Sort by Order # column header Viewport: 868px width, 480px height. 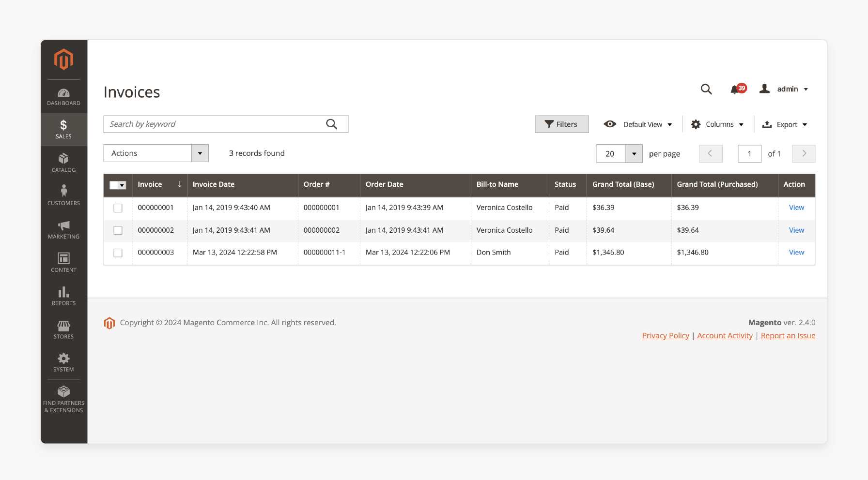(329, 185)
